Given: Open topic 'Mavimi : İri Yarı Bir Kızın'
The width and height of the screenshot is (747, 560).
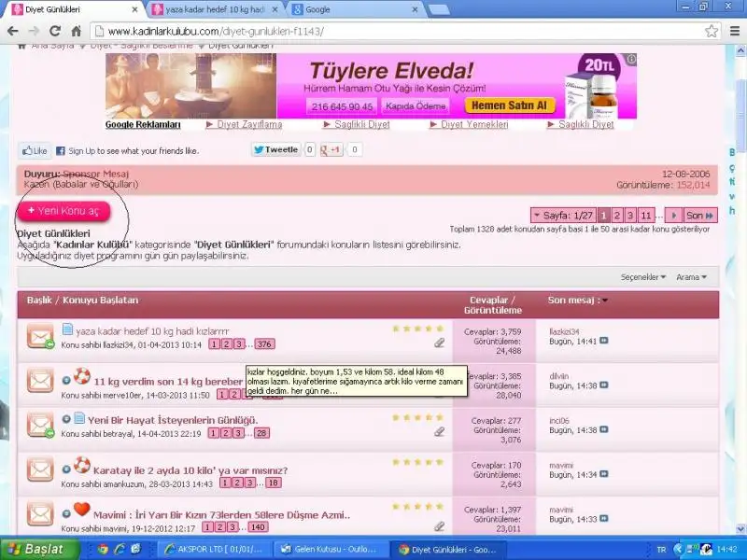Looking at the screenshot, I should (x=221, y=515).
